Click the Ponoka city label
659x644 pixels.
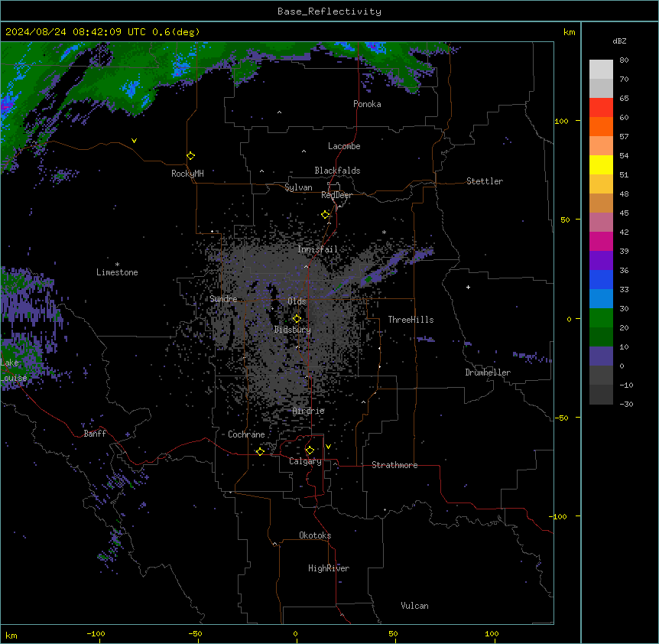tap(367, 104)
